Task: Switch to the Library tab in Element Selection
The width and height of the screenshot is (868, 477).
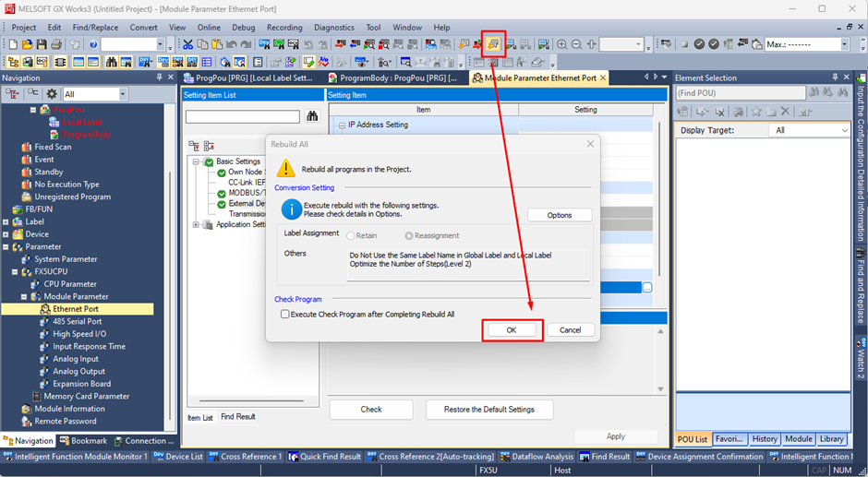Action: click(x=831, y=439)
